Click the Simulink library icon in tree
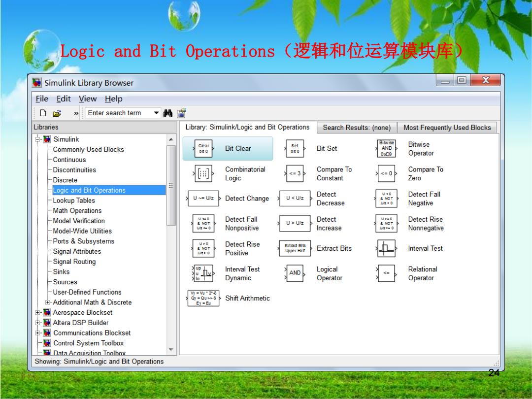The image size is (532, 399). (x=47, y=139)
